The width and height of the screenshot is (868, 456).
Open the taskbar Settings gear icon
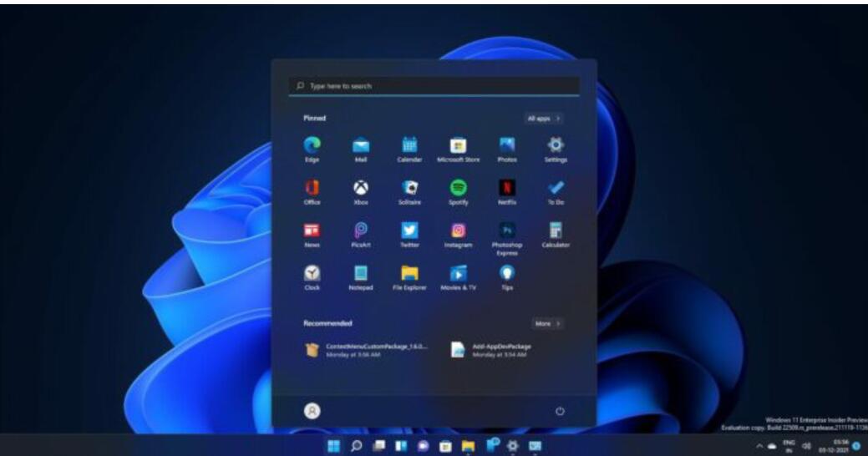513,446
